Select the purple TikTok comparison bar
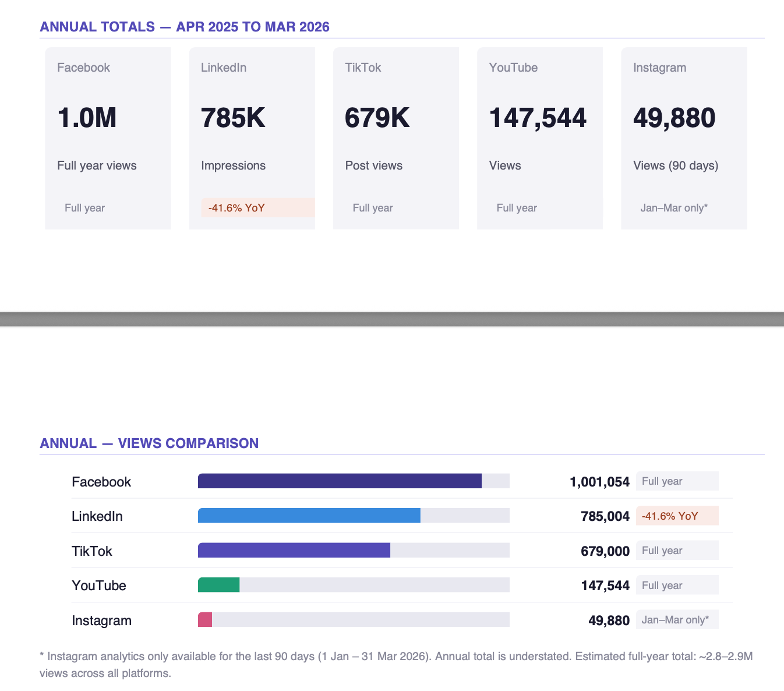784x691 pixels. [x=294, y=551]
